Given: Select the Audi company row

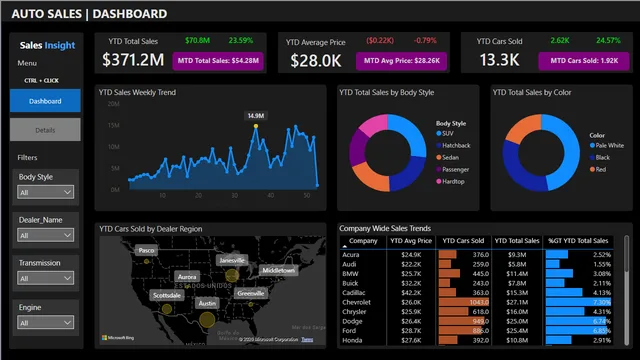Looking at the screenshot, I should click(476, 264).
